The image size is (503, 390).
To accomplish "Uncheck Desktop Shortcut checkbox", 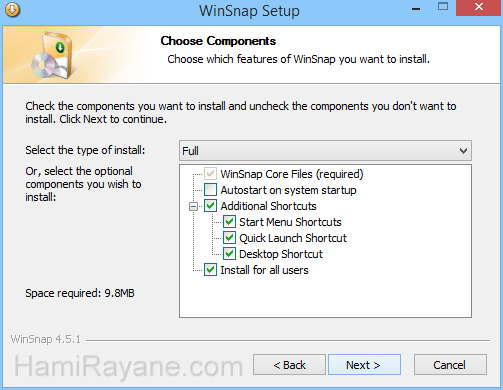I will tap(229, 254).
